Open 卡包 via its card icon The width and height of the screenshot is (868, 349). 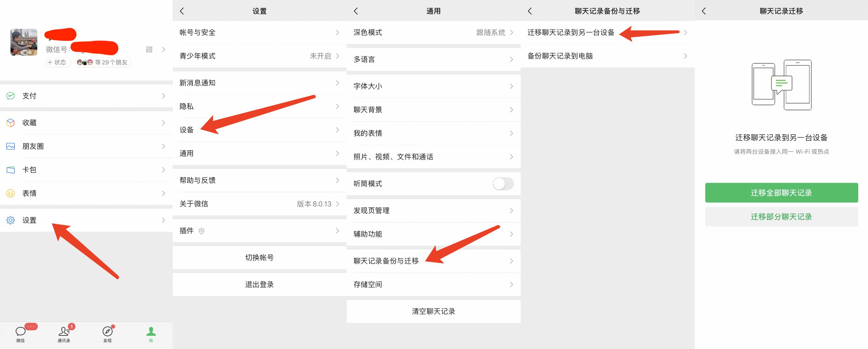click(x=10, y=170)
